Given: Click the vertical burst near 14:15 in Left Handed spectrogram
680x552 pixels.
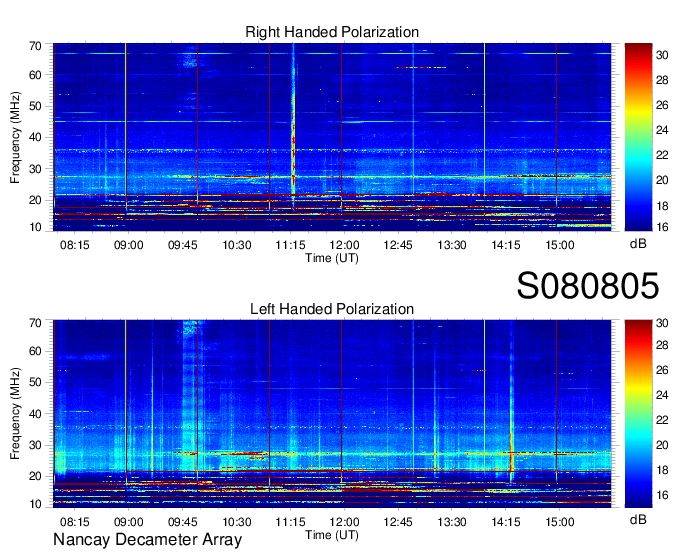Looking at the screenshot, I should click(x=512, y=403).
